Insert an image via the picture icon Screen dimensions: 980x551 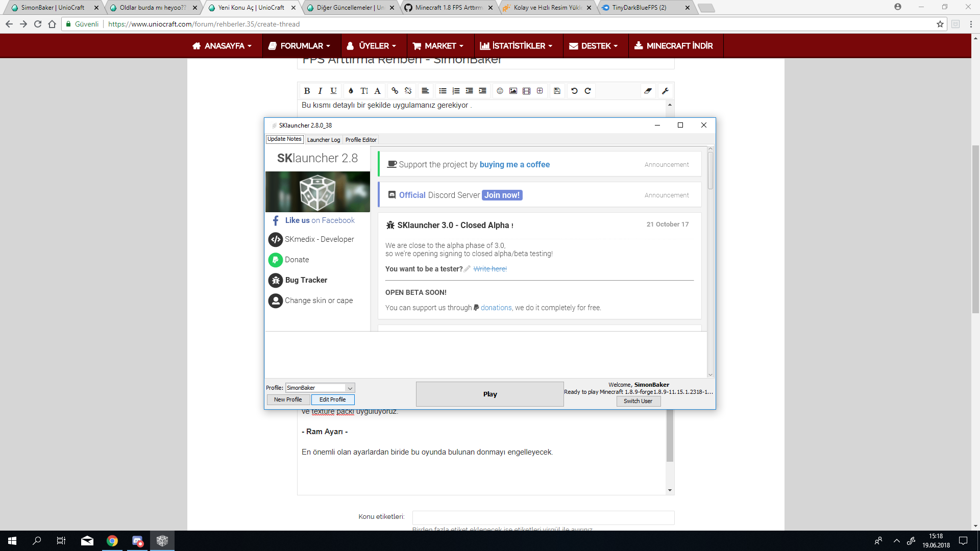click(x=513, y=91)
